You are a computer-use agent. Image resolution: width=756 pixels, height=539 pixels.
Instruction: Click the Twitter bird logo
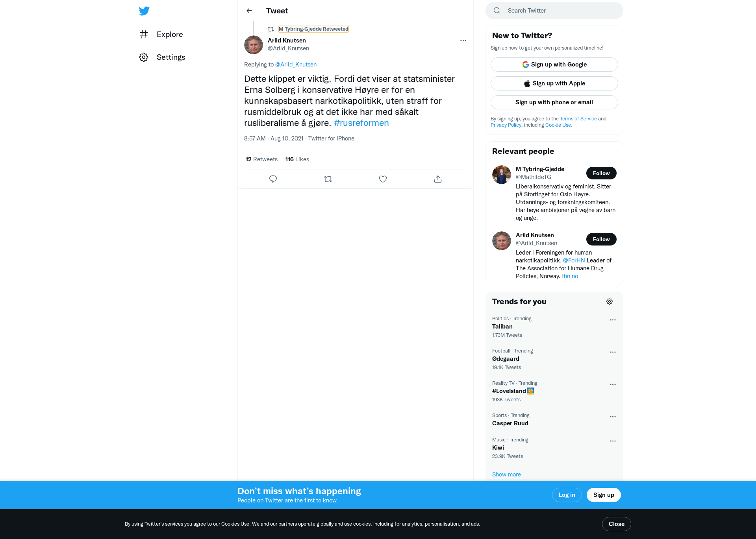(144, 11)
